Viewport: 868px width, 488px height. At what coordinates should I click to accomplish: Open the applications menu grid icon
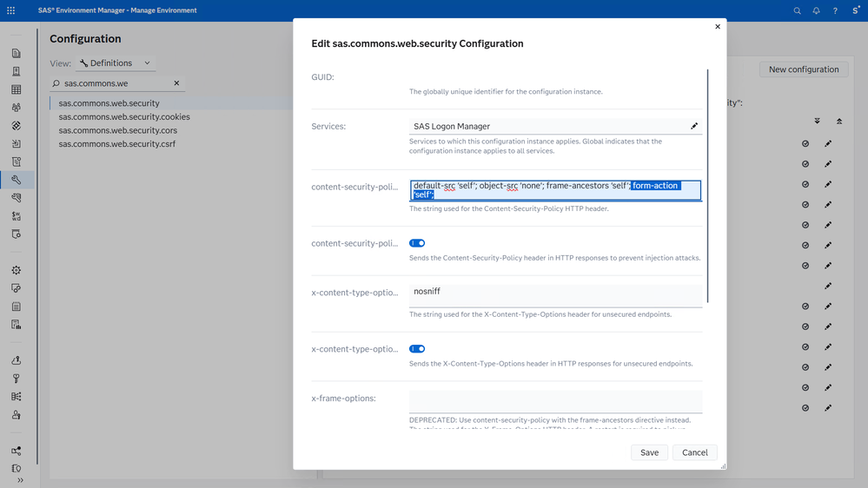click(x=10, y=10)
